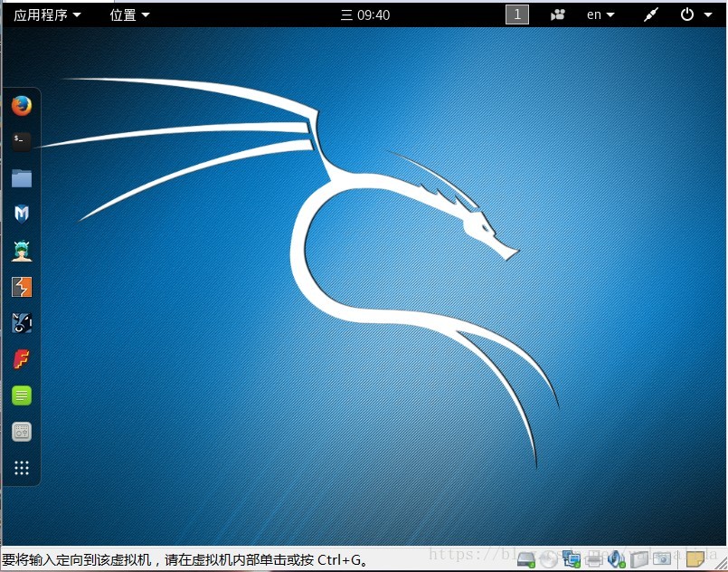Click the VM CD/DVD drive status icon
728x572 pixels.
point(549,559)
